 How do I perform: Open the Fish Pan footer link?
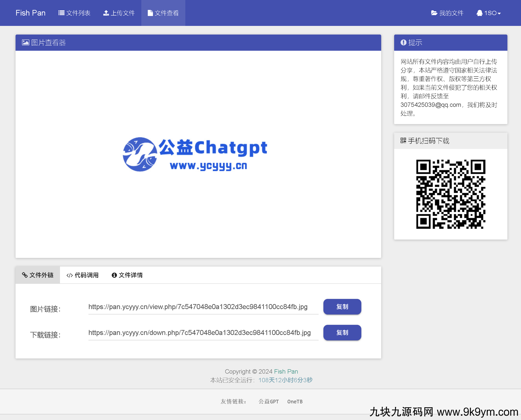tap(286, 371)
